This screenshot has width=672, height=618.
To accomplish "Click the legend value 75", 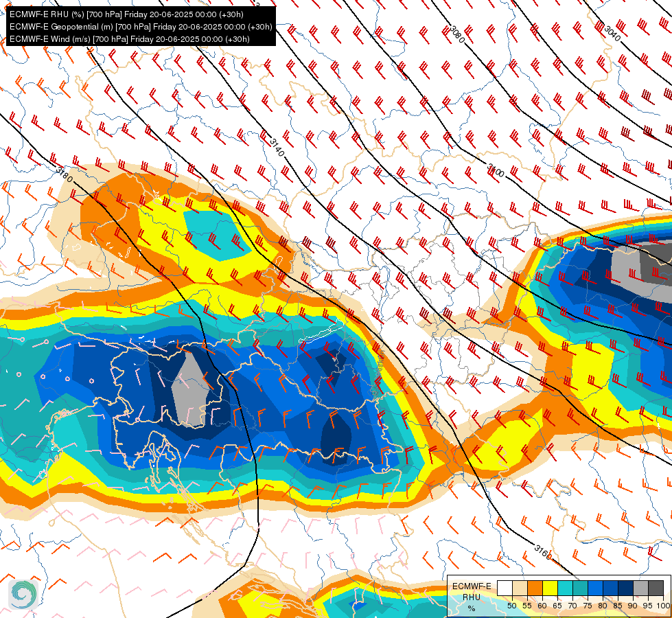I will pos(588,606).
